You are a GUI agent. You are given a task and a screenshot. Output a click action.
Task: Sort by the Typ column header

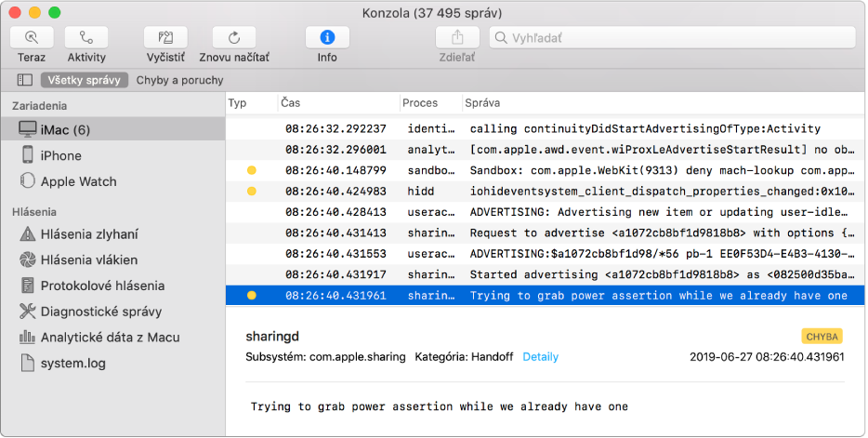251,103
